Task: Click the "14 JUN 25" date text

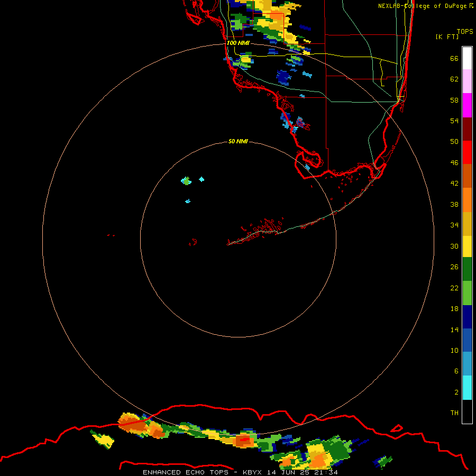Action: click(x=288, y=472)
